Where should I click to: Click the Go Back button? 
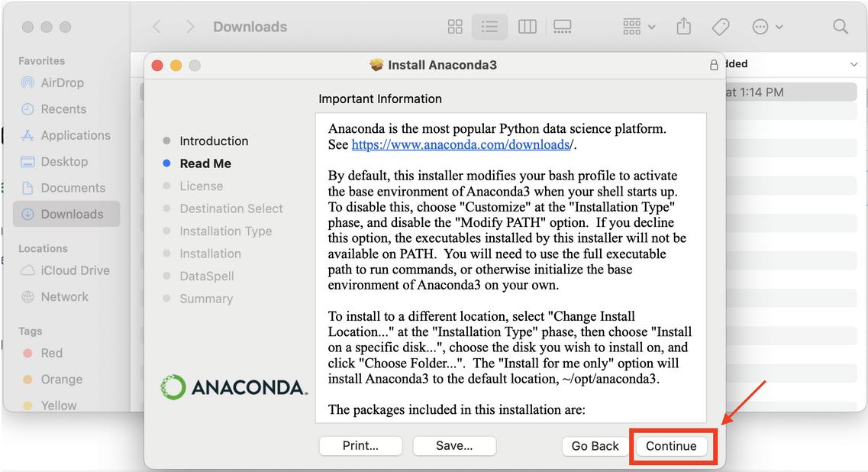[x=595, y=446]
